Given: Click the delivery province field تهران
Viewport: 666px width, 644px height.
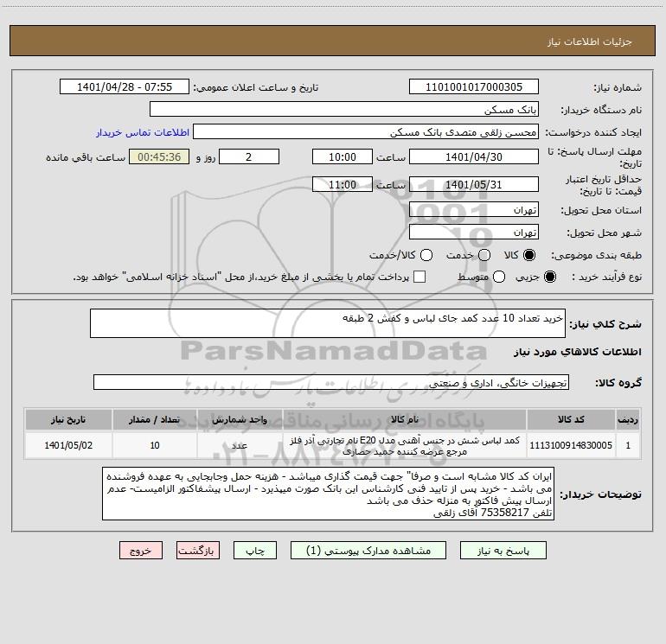Looking at the screenshot, I should pos(474,210).
